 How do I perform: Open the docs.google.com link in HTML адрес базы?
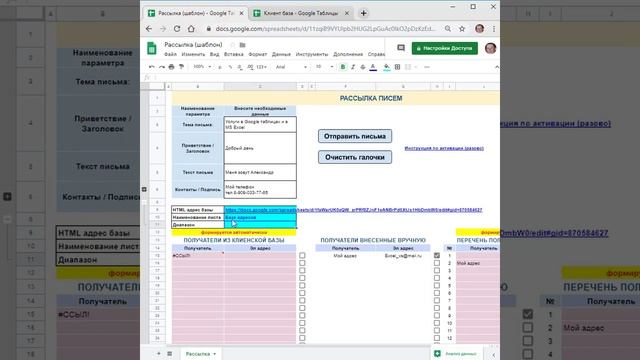click(353, 210)
